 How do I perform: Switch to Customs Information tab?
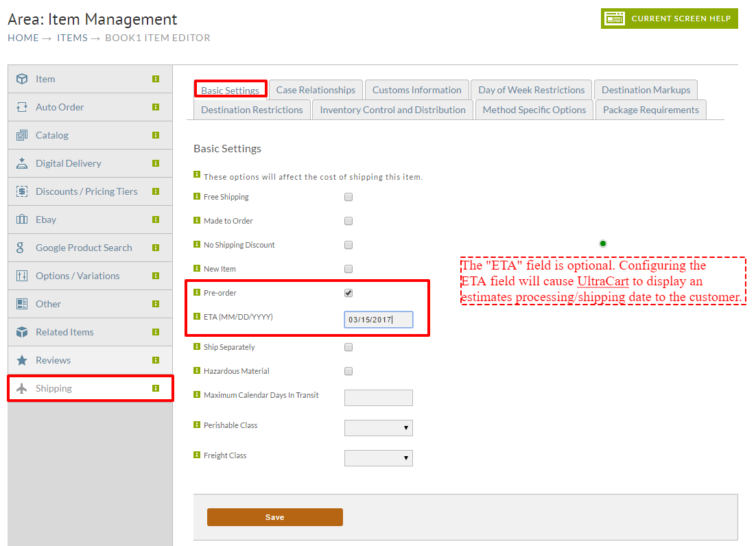point(417,90)
